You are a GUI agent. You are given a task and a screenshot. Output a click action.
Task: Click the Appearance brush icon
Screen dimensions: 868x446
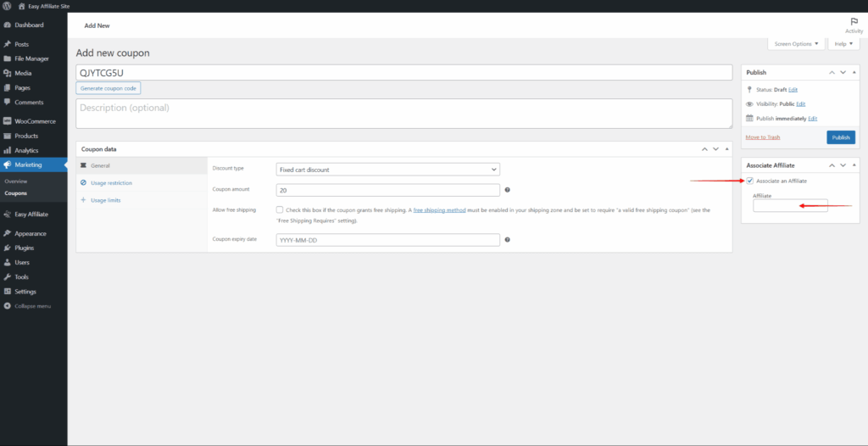pyautogui.click(x=7, y=233)
